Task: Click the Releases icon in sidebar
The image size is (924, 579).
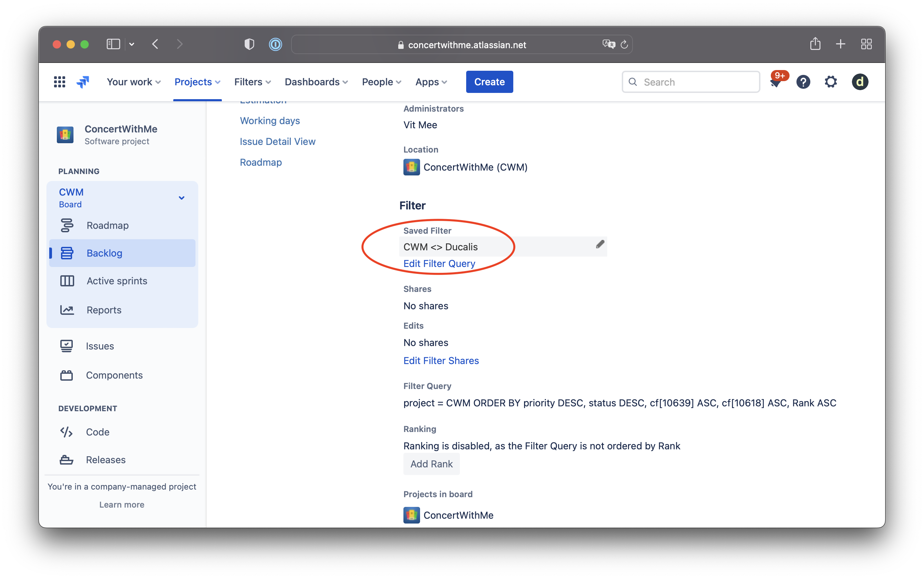Action: [x=67, y=460]
